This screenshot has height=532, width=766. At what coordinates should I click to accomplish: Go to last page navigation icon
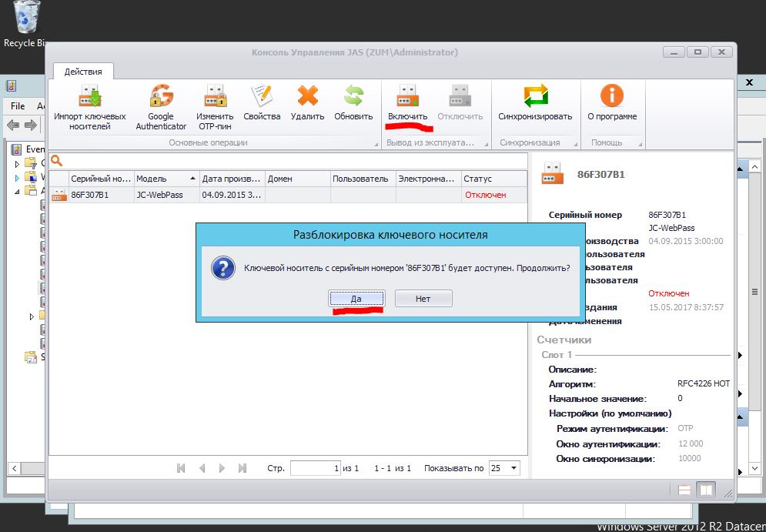click(243, 468)
